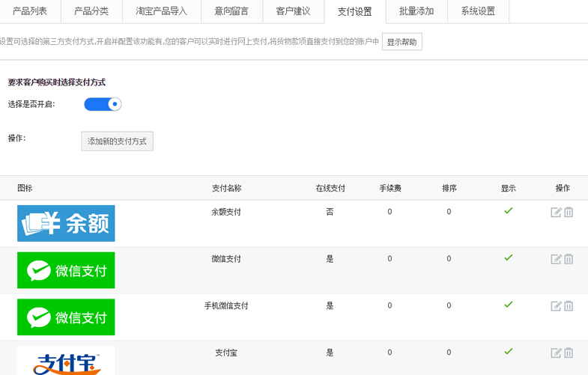Edit the 支付宝 payment row
Screen dimensions: 588x375
coord(556,353)
